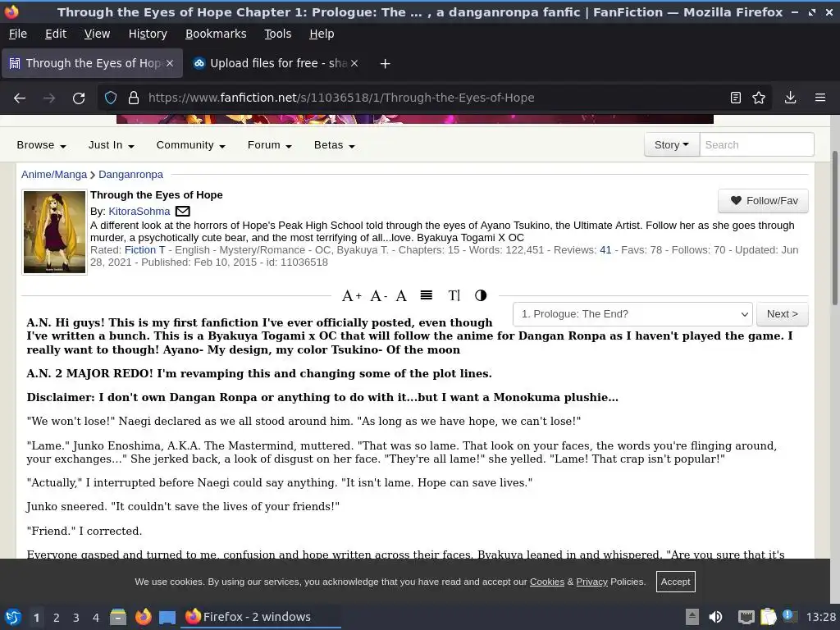Open the Privacy policy link
This screenshot has width=840, height=630.
[592, 582]
